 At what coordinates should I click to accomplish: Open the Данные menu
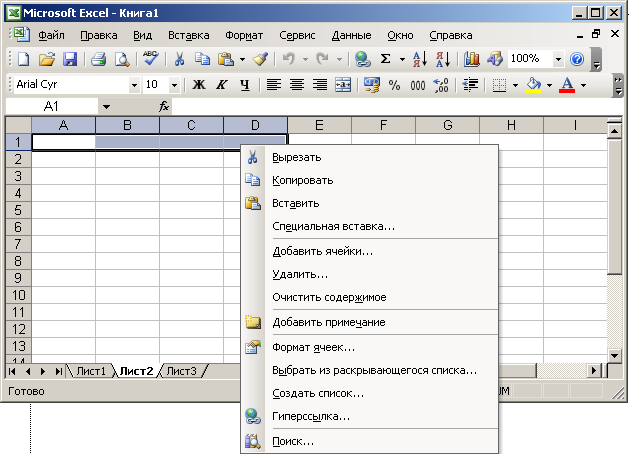coord(351,35)
